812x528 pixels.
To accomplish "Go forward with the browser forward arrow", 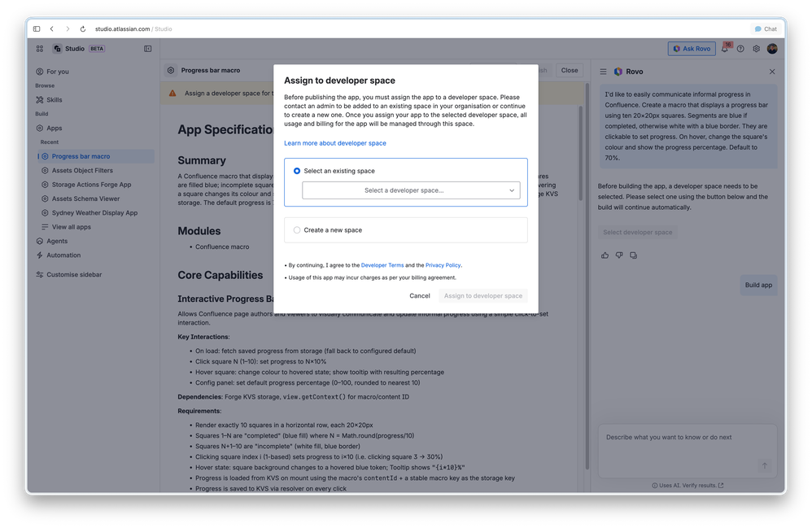I will [68, 29].
